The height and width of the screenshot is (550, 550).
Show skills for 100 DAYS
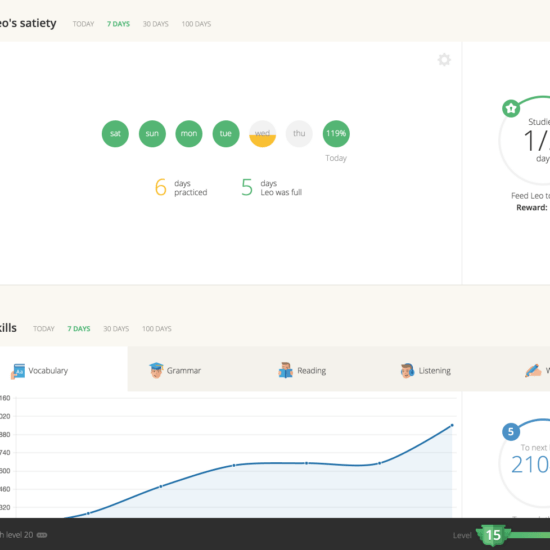click(x=157, y=329)
